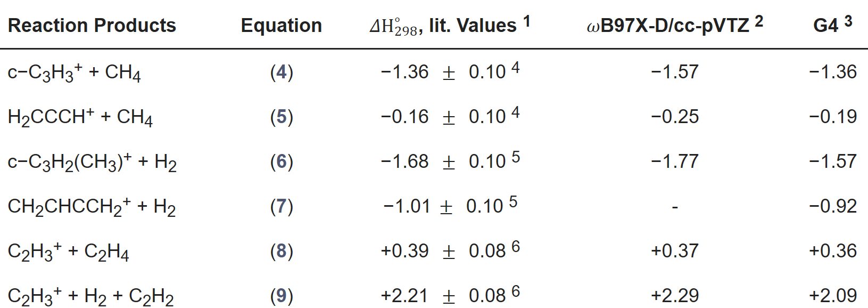Click the dash in the ωB97X-D column
Image resolution: width=868 pixels, height=308 pixels.
click(675, 207)
